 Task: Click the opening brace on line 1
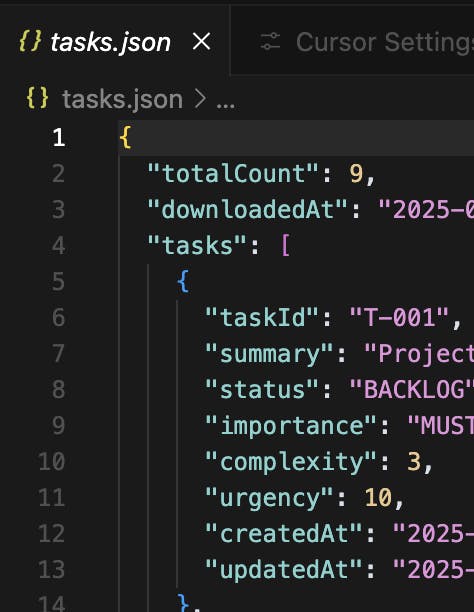click(x=125, y=137)
